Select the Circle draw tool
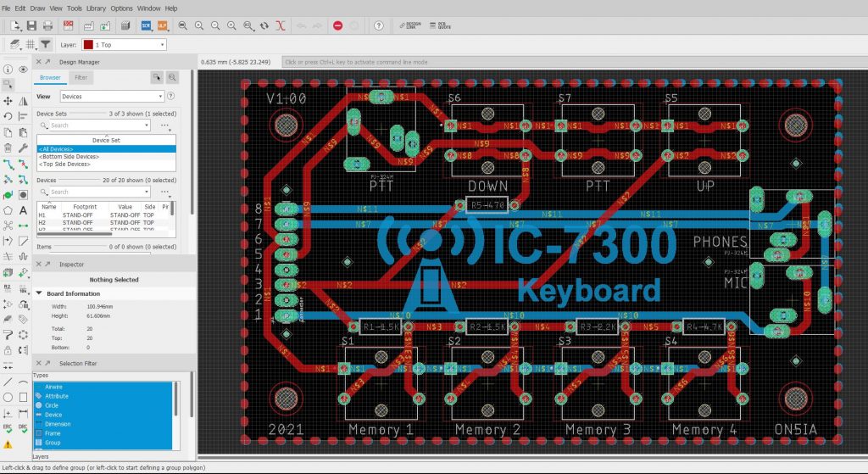This screenshot has width=868, height=474. tap(8, 398)
